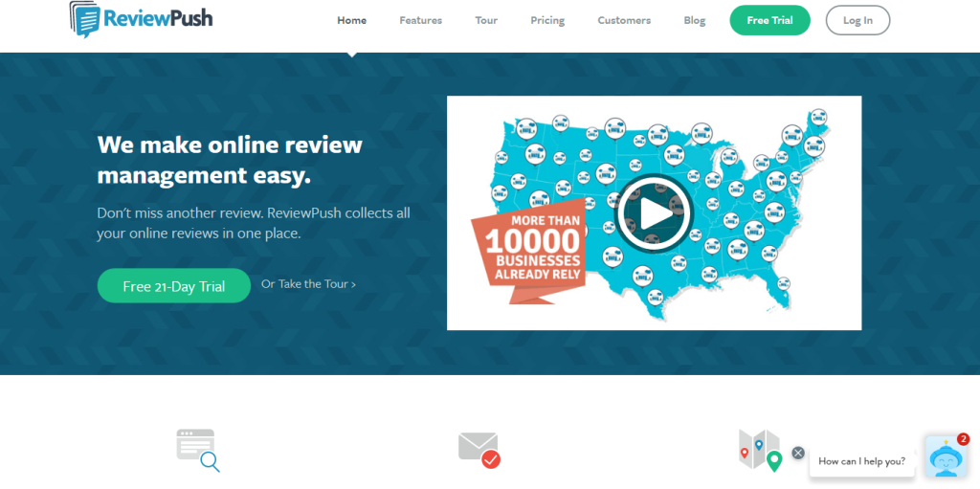Click the browser-search magnifier icon
The width and height of the screenshot is (980, 489).
pos(198,450)
